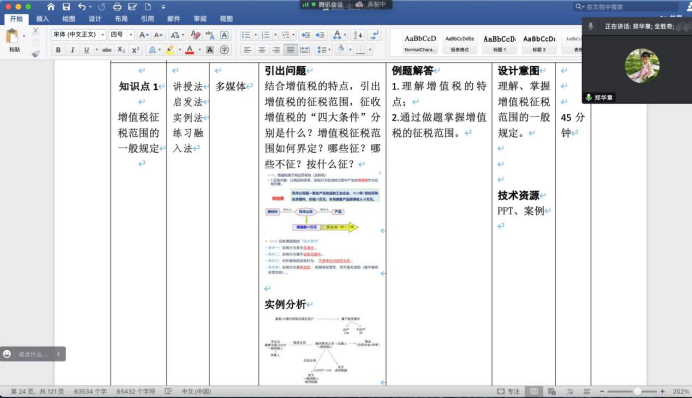The image size is (692, 398).
Task: Open the Paste clipboard icon
Action: coord(13,36)
